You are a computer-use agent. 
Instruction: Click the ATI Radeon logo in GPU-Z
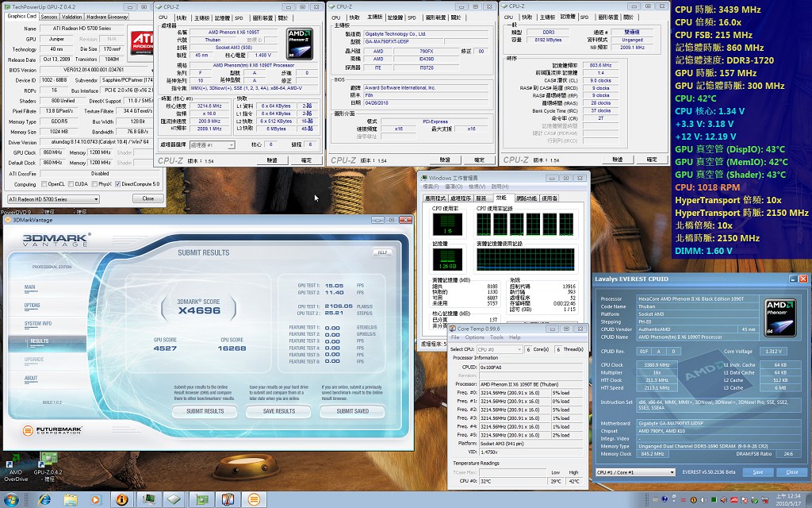click(x=142, y=43)
